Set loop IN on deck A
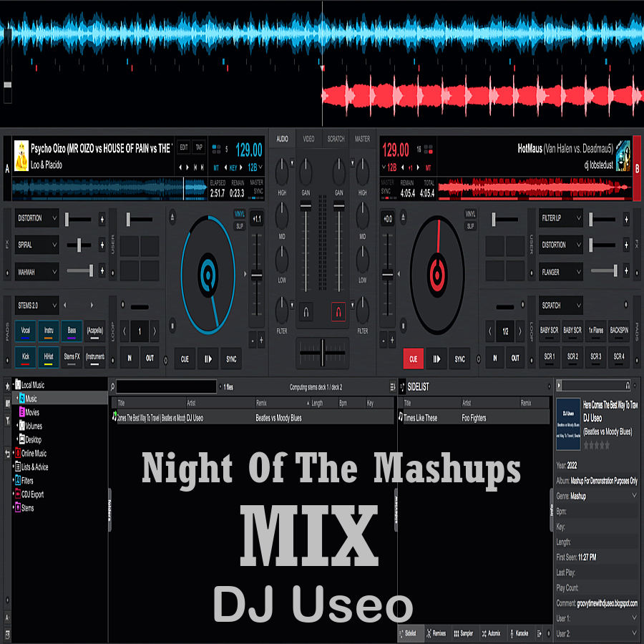Screen dimensions: 644x644 [x=130, y=358]
